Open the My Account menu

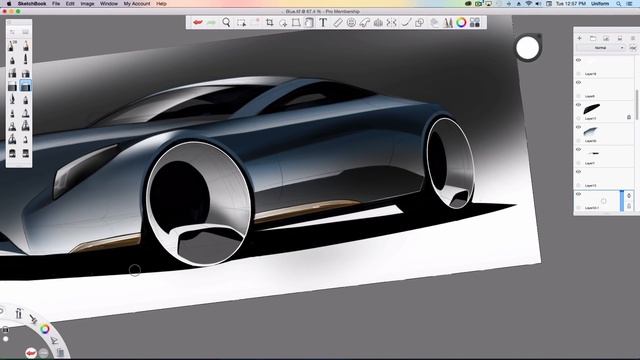(137, 4)
